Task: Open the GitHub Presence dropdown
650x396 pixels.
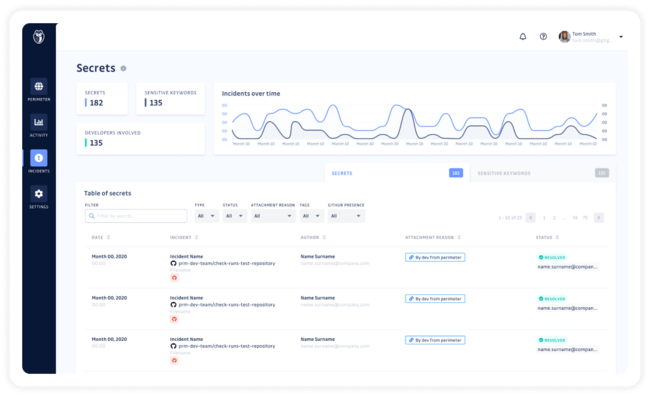Action: pos(346,216)
